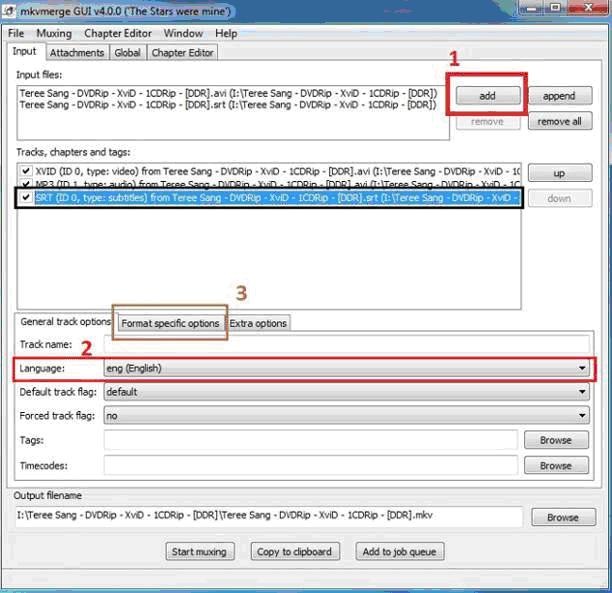Image resolution: width=612 pixels, height=593 pixels.
Task: Click Browse next to the Timecodes field
Action: click(x=556, y=466)
